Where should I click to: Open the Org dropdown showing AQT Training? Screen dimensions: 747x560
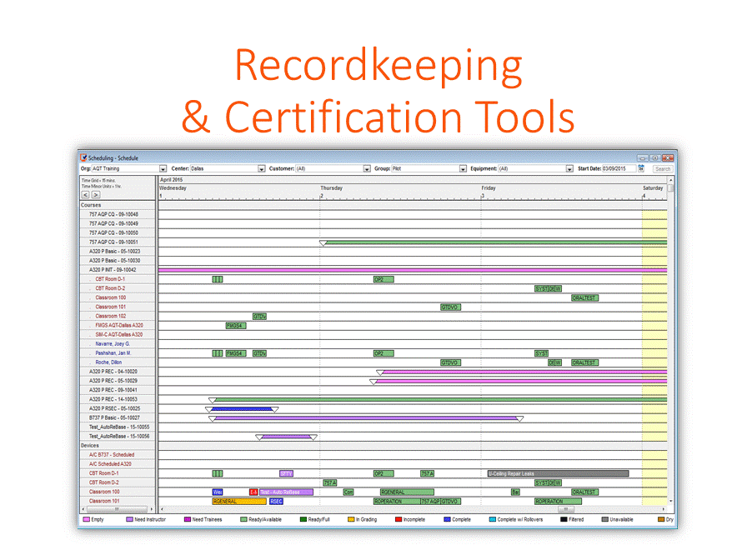163,169
